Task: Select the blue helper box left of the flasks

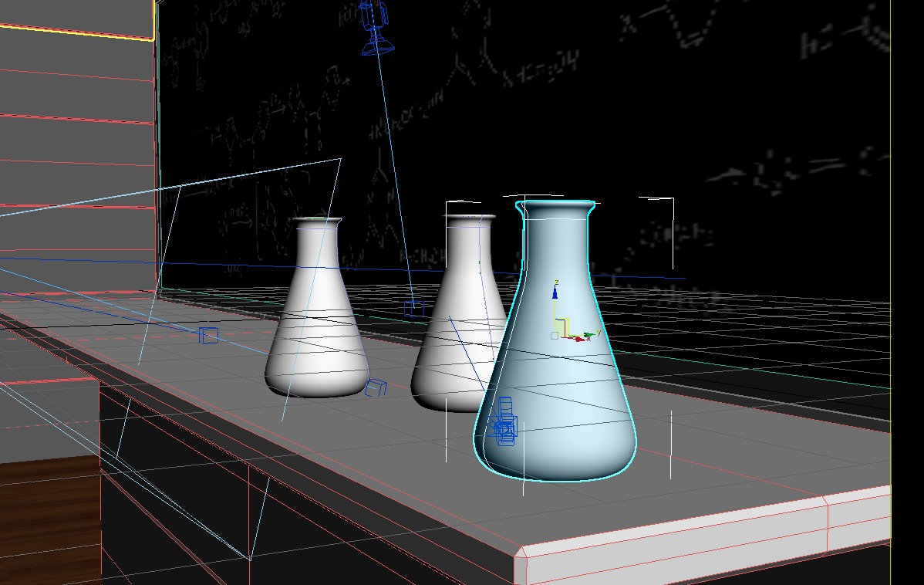Action: pyautogui.click(x=208, y=335)
